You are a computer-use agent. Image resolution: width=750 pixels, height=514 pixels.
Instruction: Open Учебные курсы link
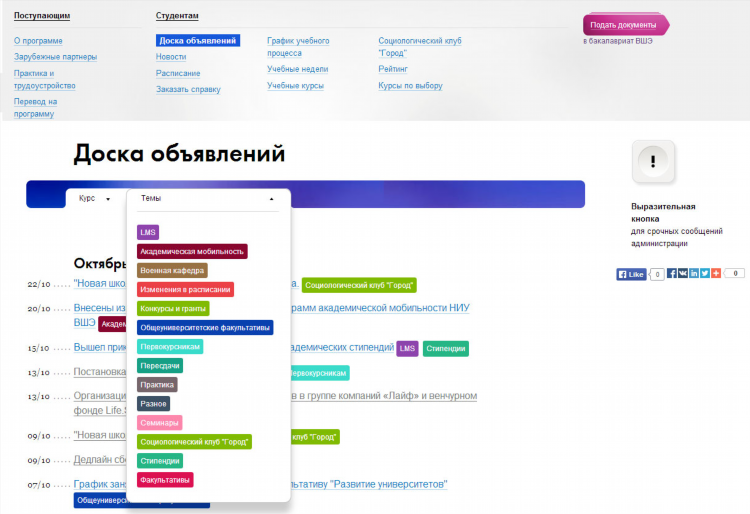[295, 86]
